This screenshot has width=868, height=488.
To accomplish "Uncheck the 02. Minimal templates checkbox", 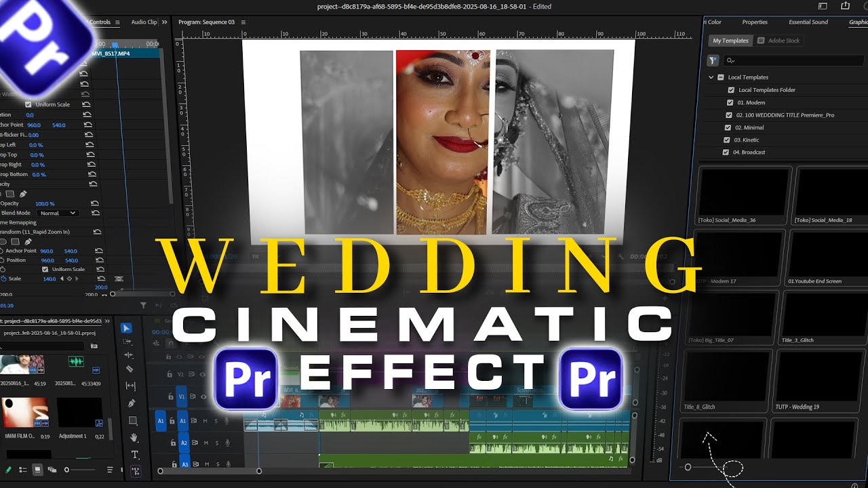I will tap(728, 127).
